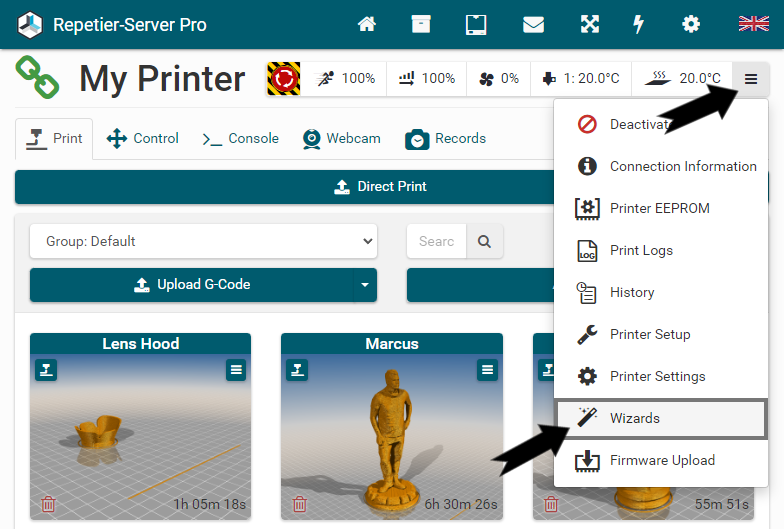
Task: Click the envelope messages icon
Action: pos(533,24)
